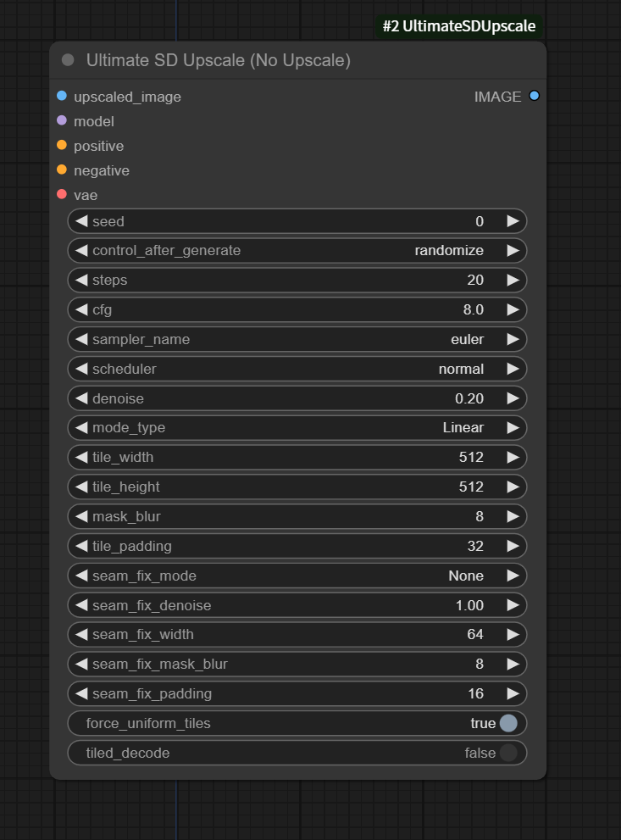Select the #2 UltimateSDUpscale badge

click(458, 26)
